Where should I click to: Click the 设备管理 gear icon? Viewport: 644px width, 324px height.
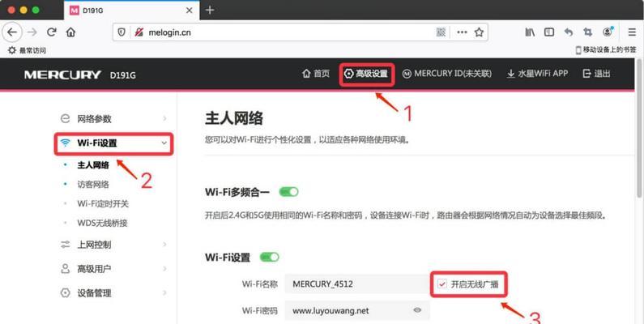point(65,293)
